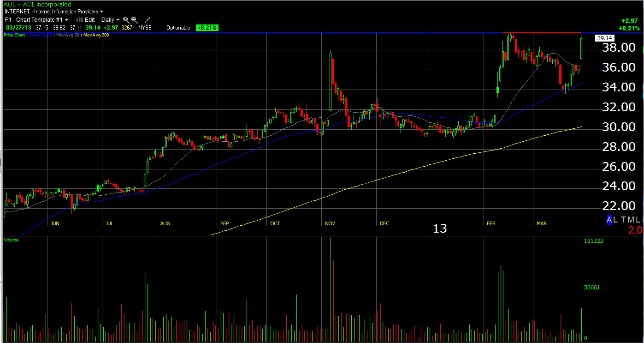This screenshot has width=644, height=343.
Task: Click the +2.97 net change in the header row
Action: pos(111,28)
